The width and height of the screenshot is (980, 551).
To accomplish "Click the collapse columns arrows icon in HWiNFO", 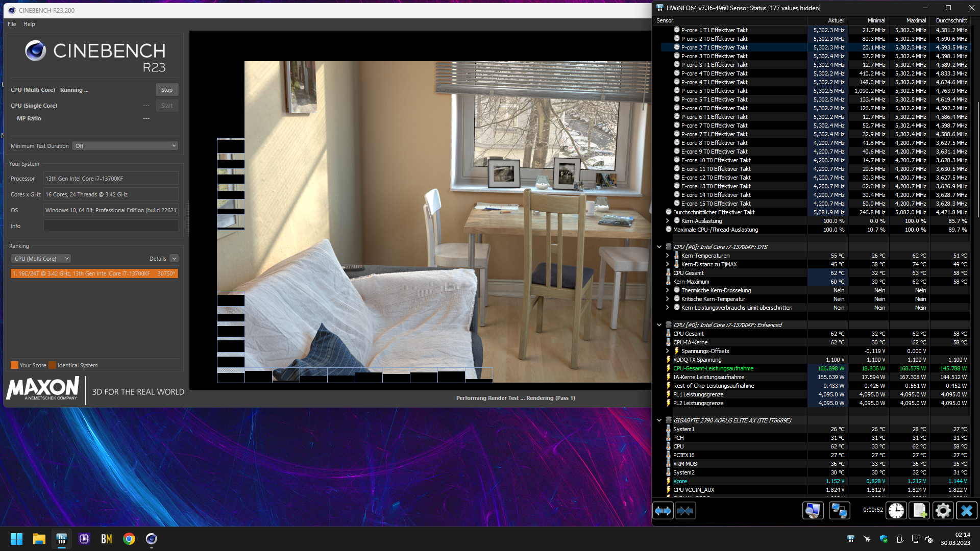I will pos(685,511).
